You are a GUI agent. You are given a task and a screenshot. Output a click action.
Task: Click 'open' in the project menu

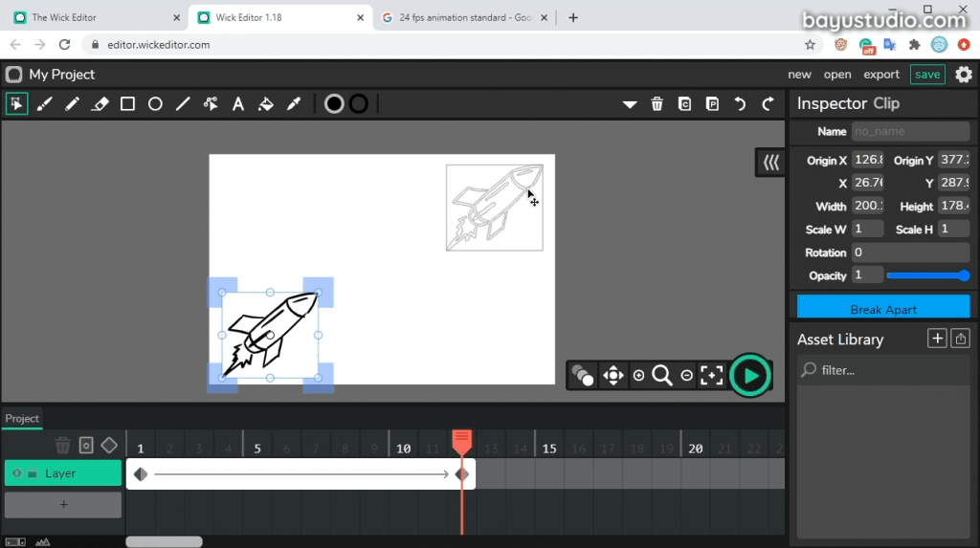click(x=836, y=75)
